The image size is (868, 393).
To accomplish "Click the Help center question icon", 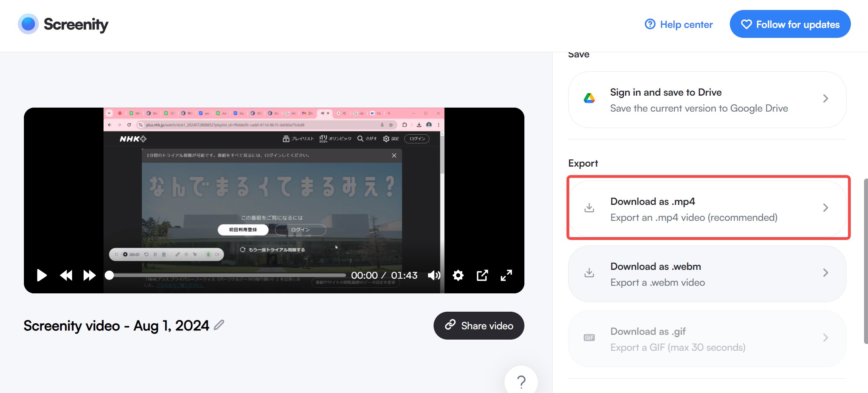I will pyautogui.click(x=650, y=24).
